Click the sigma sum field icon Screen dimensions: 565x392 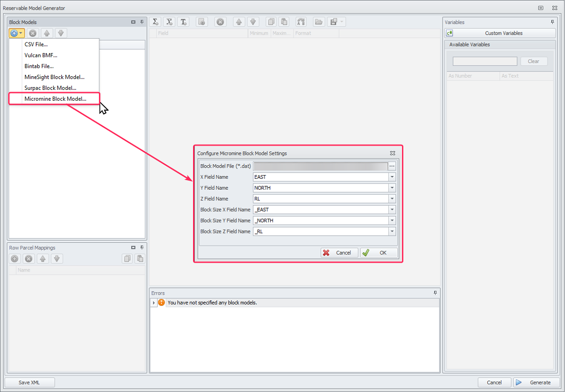pyautogui.click(x=155, y=22)
